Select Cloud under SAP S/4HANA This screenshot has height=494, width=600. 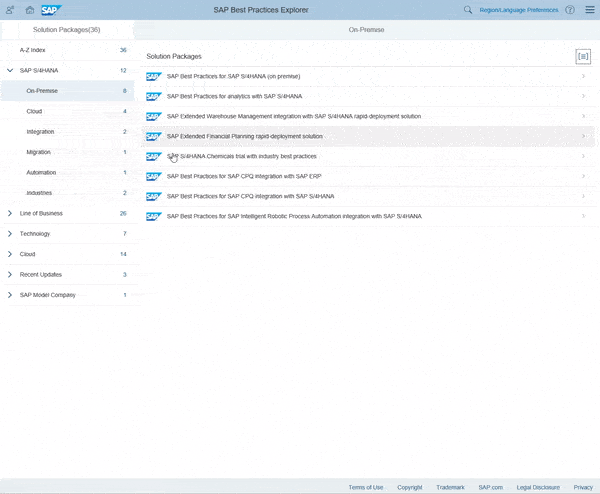click(x=69, y=111)
